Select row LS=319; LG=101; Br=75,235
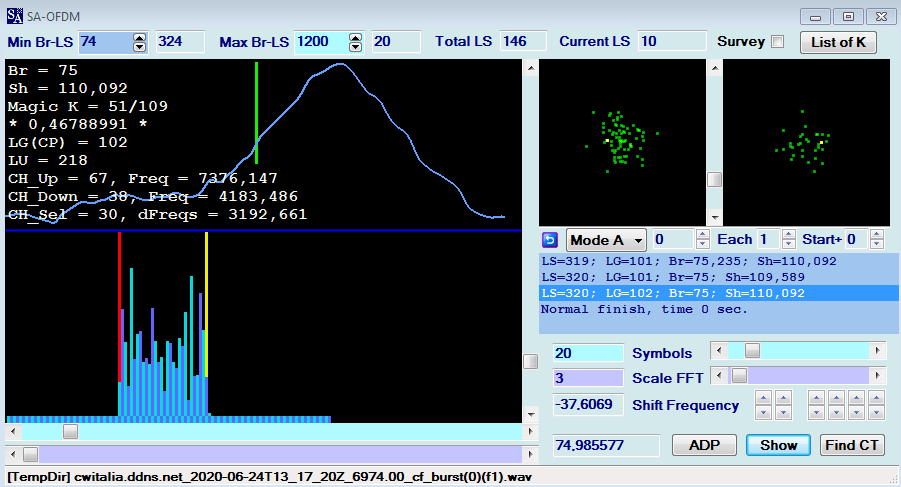 [718, 261]
